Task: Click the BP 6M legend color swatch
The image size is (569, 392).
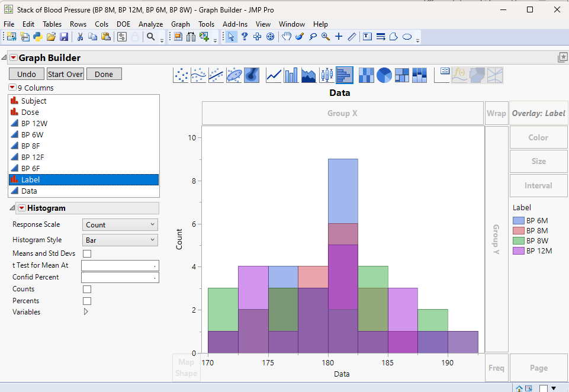Action: [x=519, y=220]
